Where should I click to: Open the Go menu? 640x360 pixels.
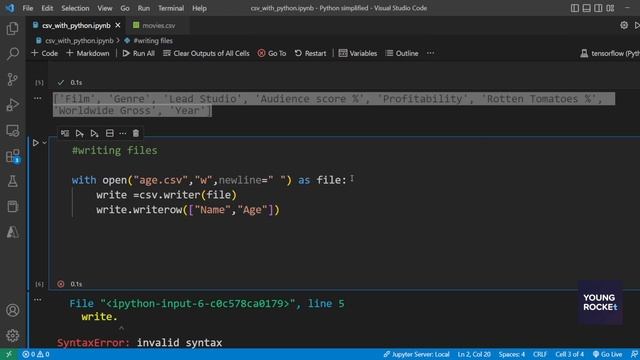[125, 8]
